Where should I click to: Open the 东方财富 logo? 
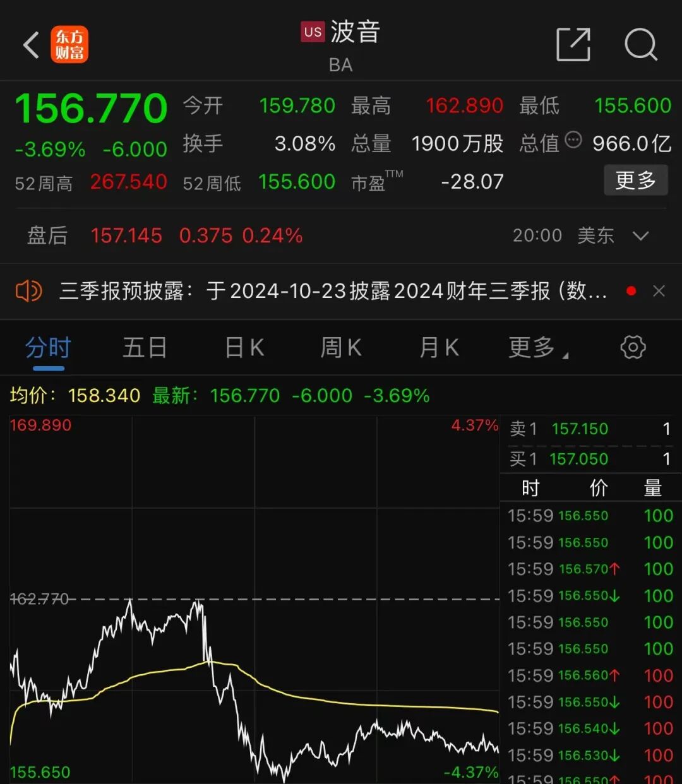coord(69,45)
